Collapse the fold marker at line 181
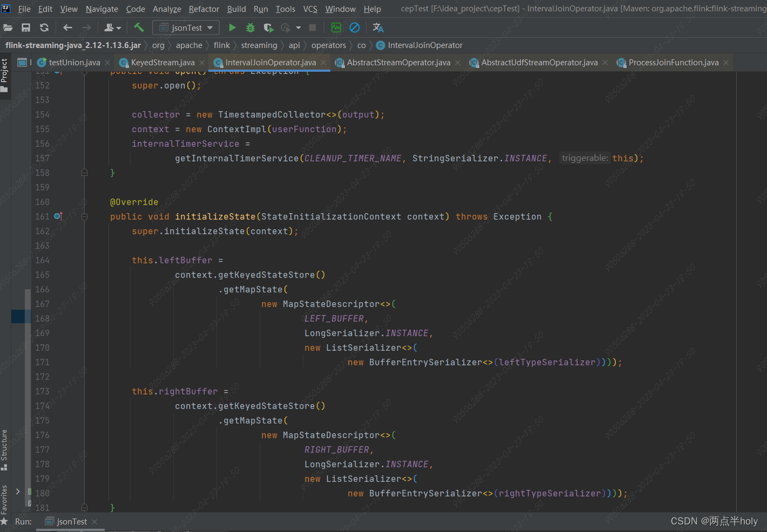This screenshot has height=532, width=767. click(x=84, y=508)
